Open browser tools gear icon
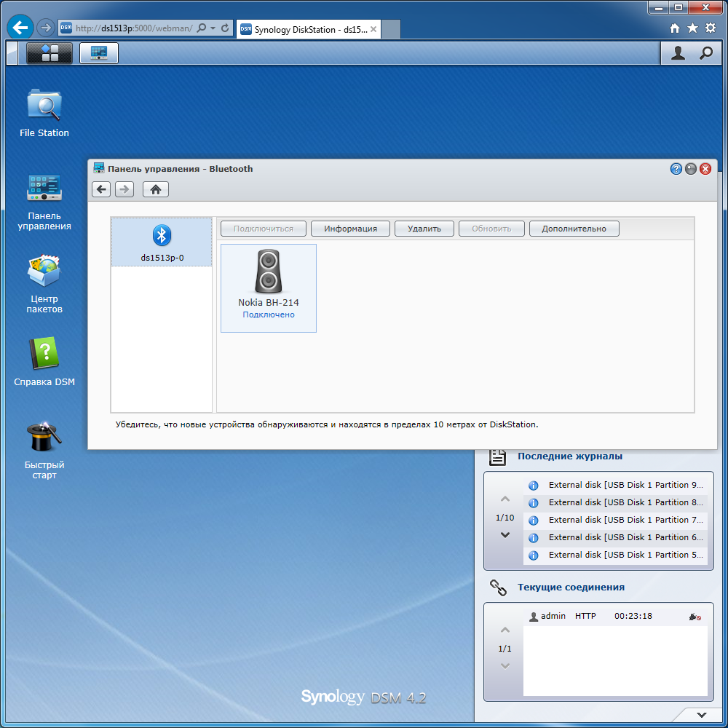728x728 pixels. (711, 28)
